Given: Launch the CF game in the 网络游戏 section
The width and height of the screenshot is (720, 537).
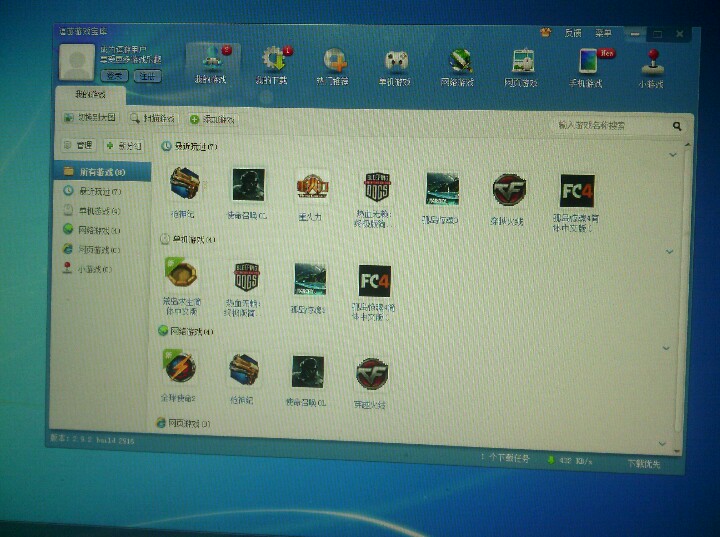Looking at the screenshot, I should click(371, 373).
